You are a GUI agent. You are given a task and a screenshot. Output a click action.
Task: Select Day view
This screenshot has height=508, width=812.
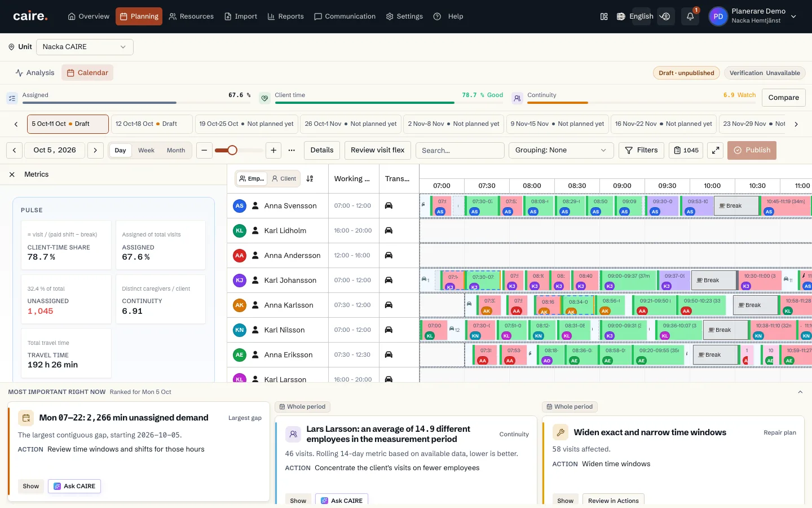click(x=120, y=150)
